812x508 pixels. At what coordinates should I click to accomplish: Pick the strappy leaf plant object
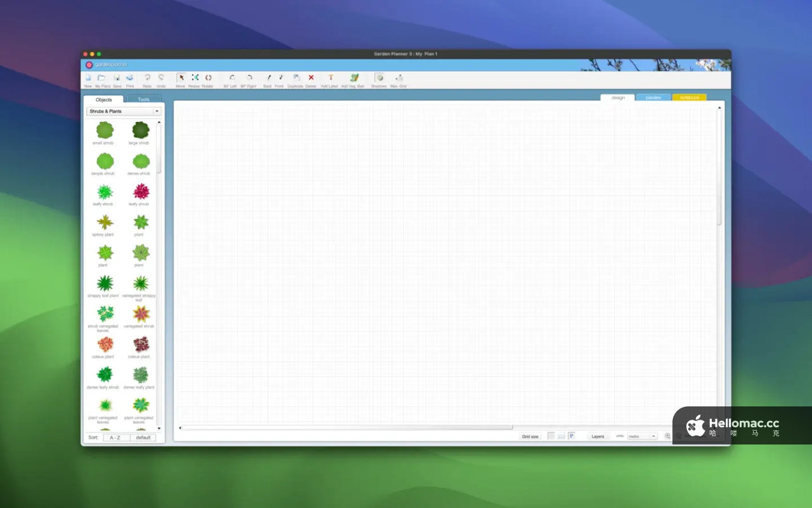coord(104,283)
